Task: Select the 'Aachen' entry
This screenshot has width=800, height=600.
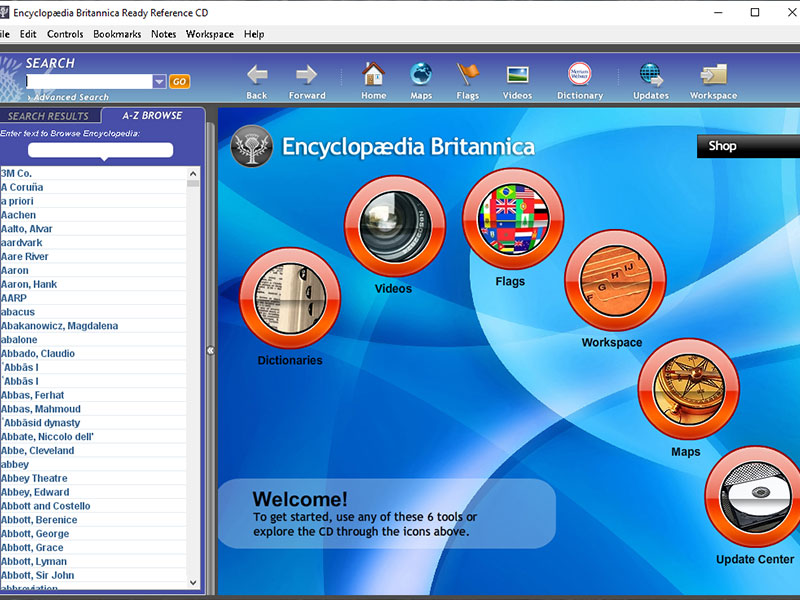Action: (x=93, y=215)
